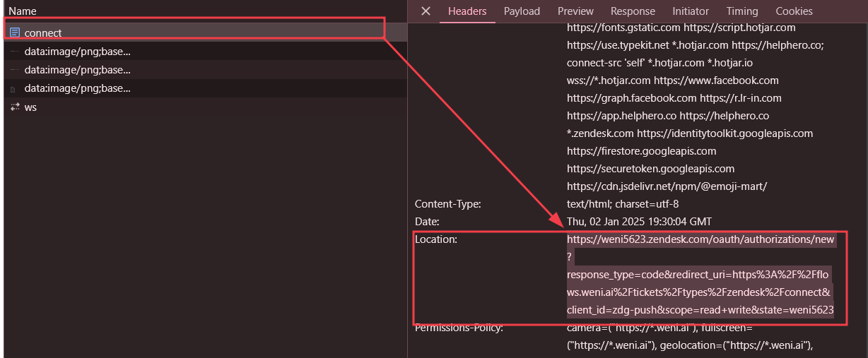Select the second data:image/png request
This screenshot has height=358, width=868.
pos(77,70)
